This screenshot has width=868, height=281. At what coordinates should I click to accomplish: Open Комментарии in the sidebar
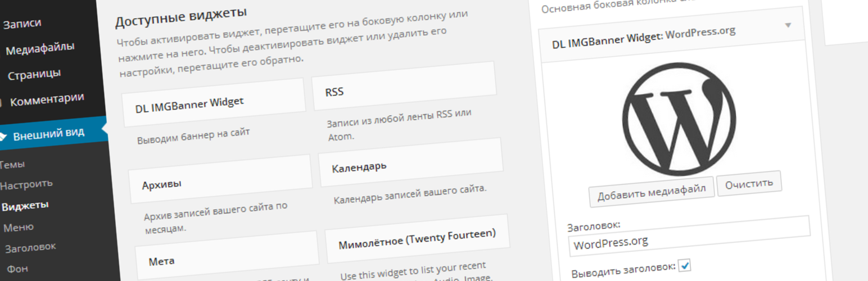pos(47,99)
